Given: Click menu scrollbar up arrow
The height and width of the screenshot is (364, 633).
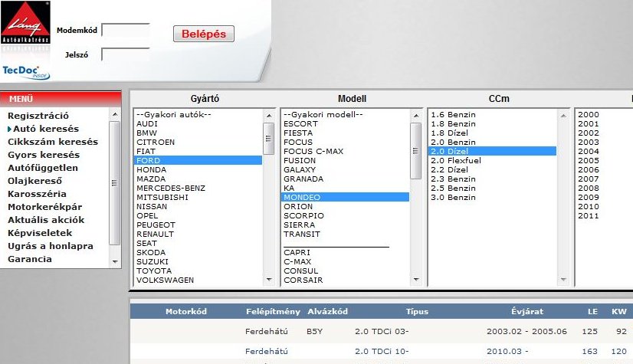Looking at the screenshot, I should click(x=115, y=114).
